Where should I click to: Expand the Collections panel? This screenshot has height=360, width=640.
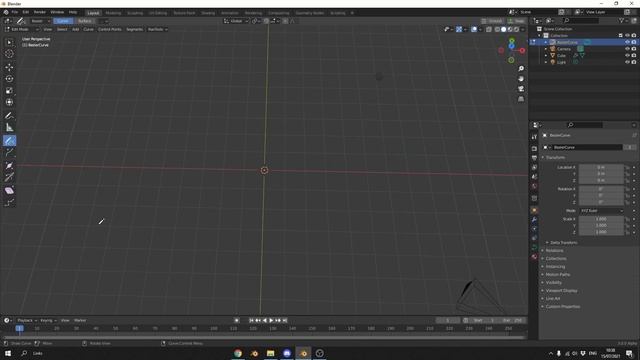point(556,258)
